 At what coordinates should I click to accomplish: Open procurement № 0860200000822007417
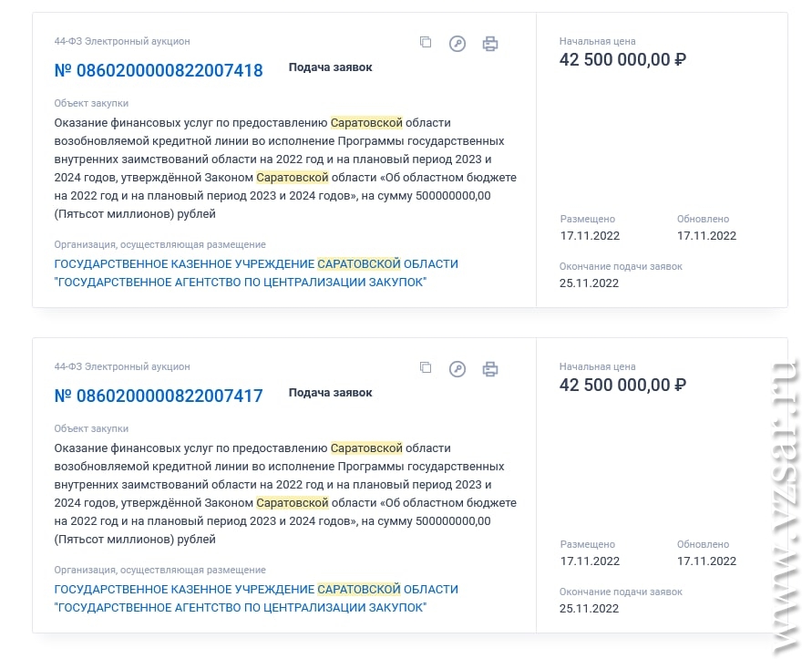coord(159,396)
